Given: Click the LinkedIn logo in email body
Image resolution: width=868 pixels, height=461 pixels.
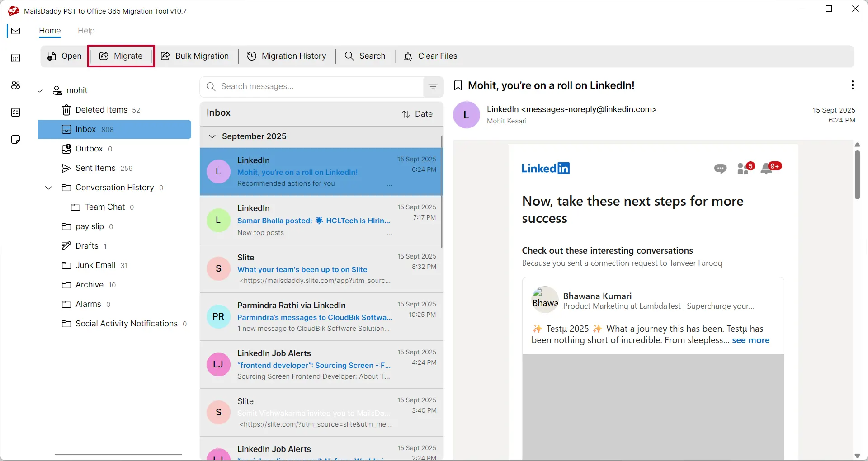Looking at the screenshot, I should pyautogui.click(x=546, y=168).
